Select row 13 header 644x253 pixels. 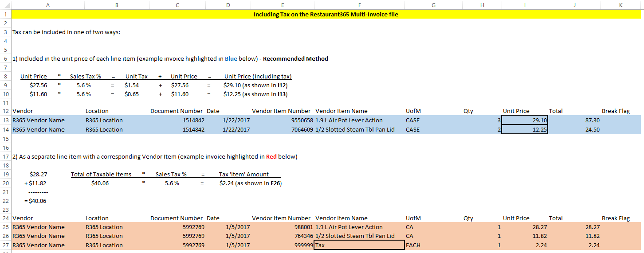(x=5, y=120)
